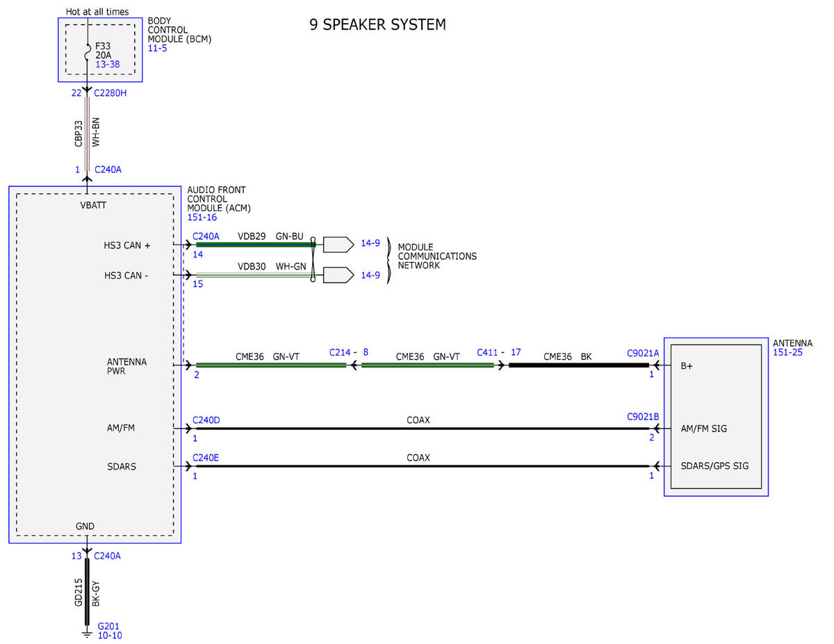Select the "WH-BN" wire color label
The height and width of the screenshot is (644, 834).
click(x=96, y=133)
